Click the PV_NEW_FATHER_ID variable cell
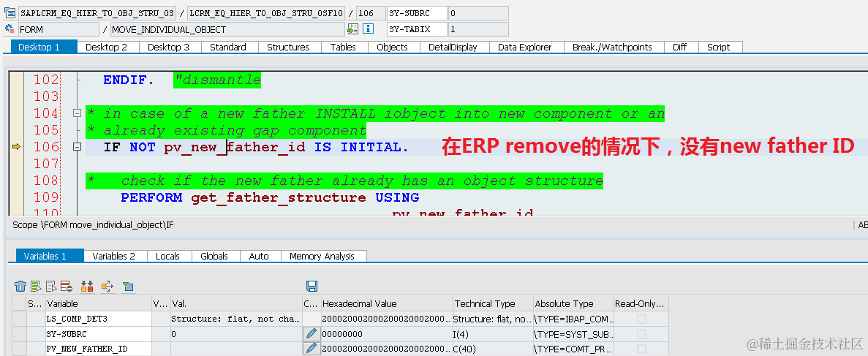This screenshot has height=356, width=868. coord(98,349)
